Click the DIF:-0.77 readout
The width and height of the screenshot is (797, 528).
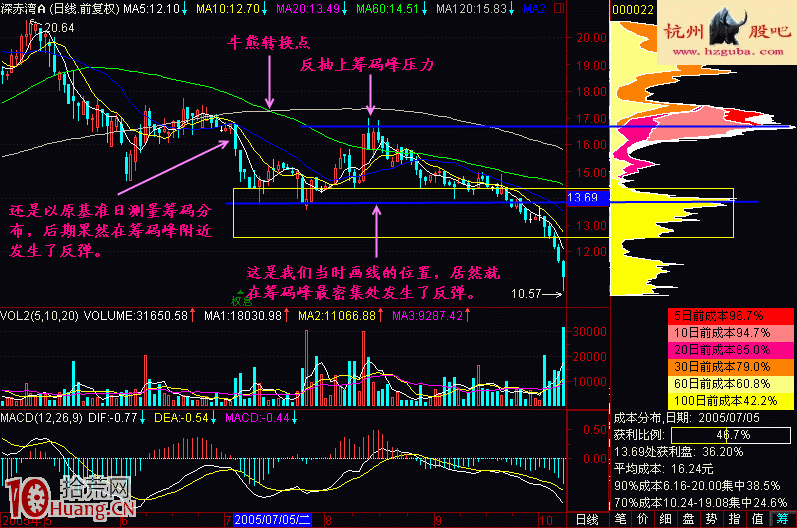pos(112,418)
